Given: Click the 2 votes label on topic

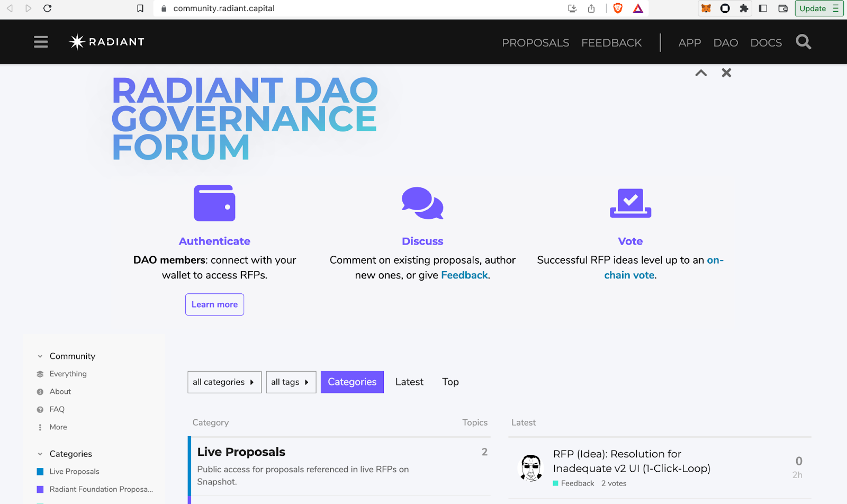Looking at the screenshot, I should [x=614, y=483].
